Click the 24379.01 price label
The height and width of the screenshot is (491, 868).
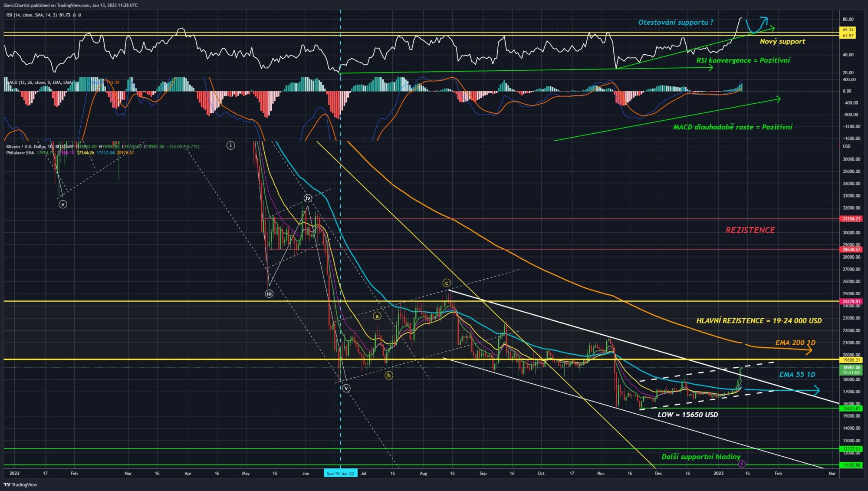click(851, 301)
